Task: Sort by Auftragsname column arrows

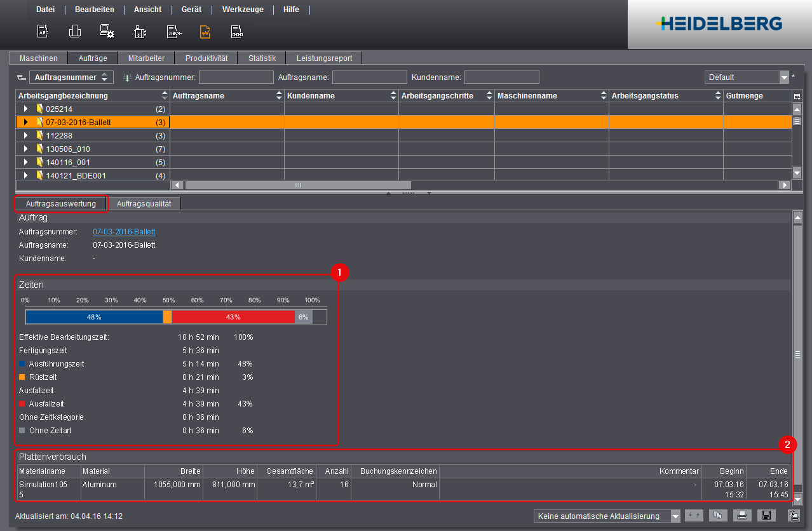Action: (x=278, y=96)
